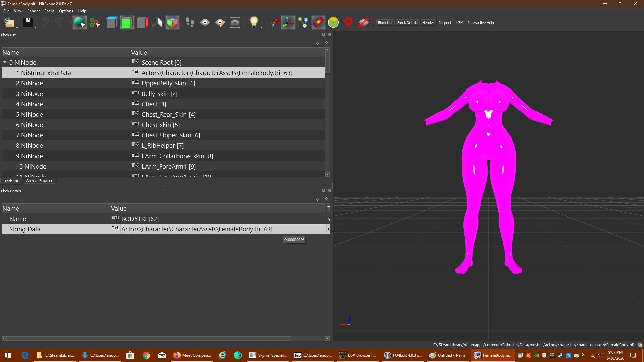This screenshot has width=644, height=362.
Task: Click the Load View eye icon
Action: [x=205, y=23]
